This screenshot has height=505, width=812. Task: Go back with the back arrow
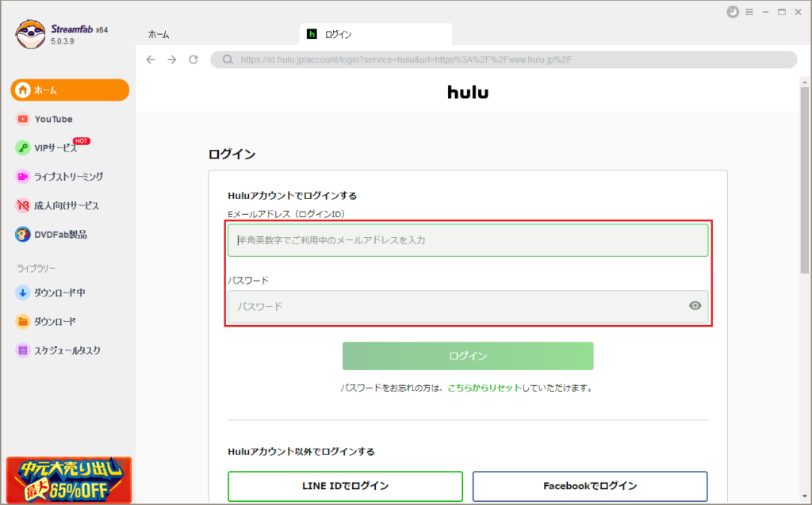coord(151,59)
